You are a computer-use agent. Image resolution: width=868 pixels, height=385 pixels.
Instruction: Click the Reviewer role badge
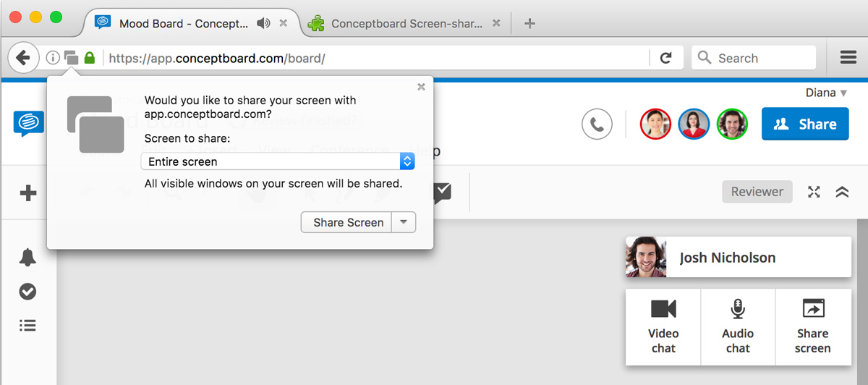click(x=757, y=192)
